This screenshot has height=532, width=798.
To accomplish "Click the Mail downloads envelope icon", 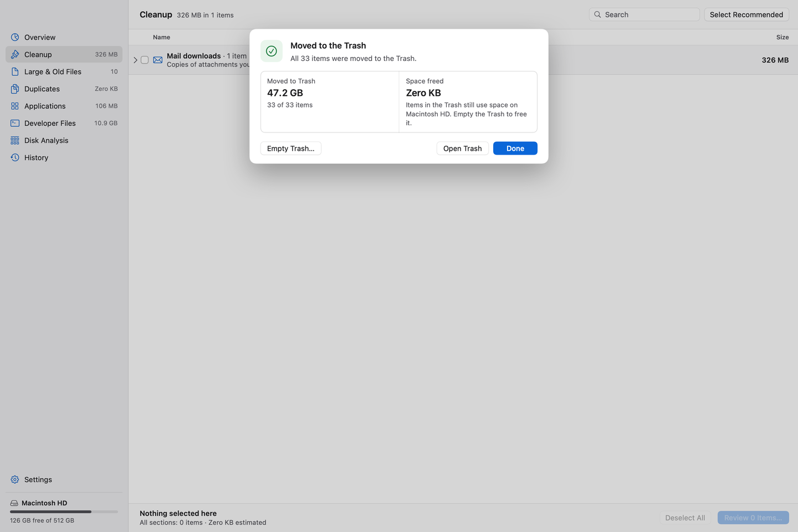I will (158, 60).
